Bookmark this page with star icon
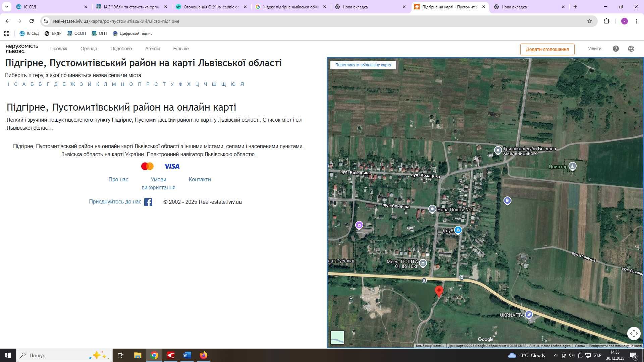 589,21
